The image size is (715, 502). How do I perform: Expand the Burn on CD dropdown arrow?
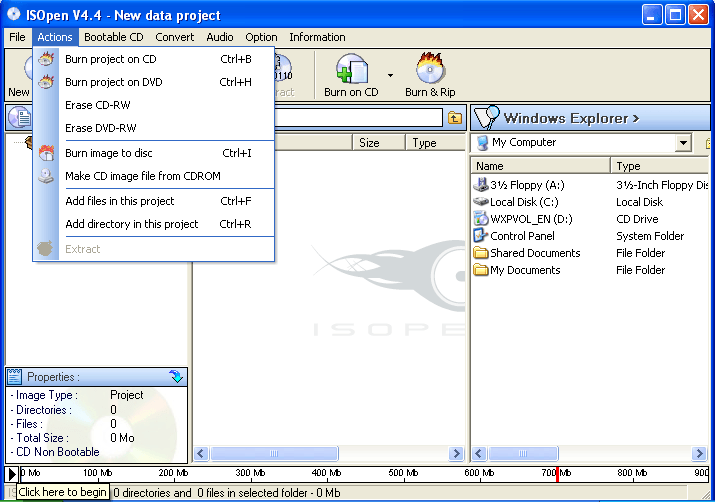tap(390, 75)
